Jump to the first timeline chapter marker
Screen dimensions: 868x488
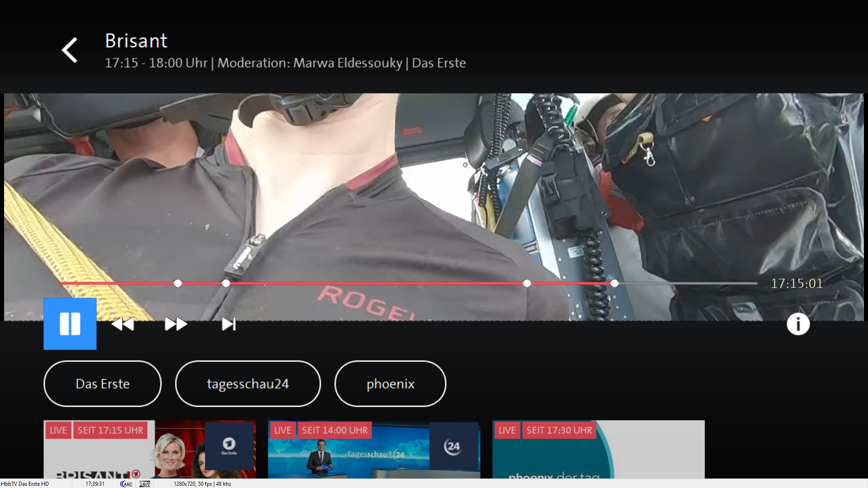tap(178, 283)
